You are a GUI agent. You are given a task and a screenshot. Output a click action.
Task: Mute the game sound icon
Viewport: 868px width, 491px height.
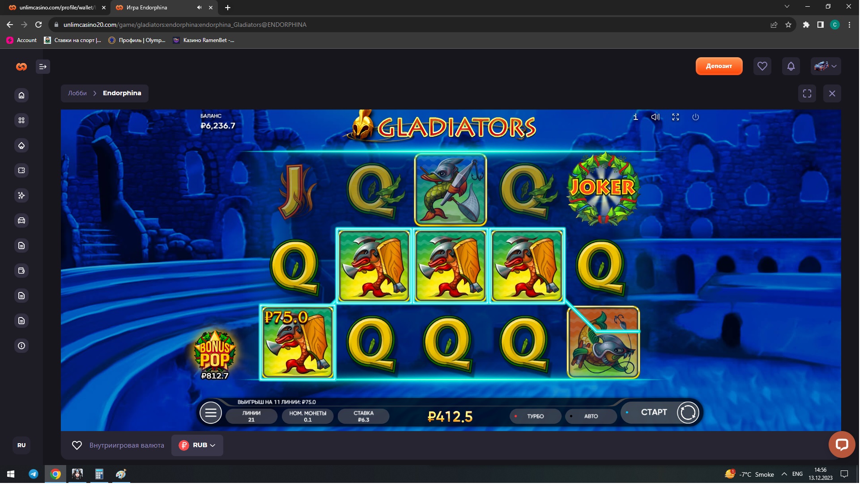pyautogui.click(x=655, y=117)
